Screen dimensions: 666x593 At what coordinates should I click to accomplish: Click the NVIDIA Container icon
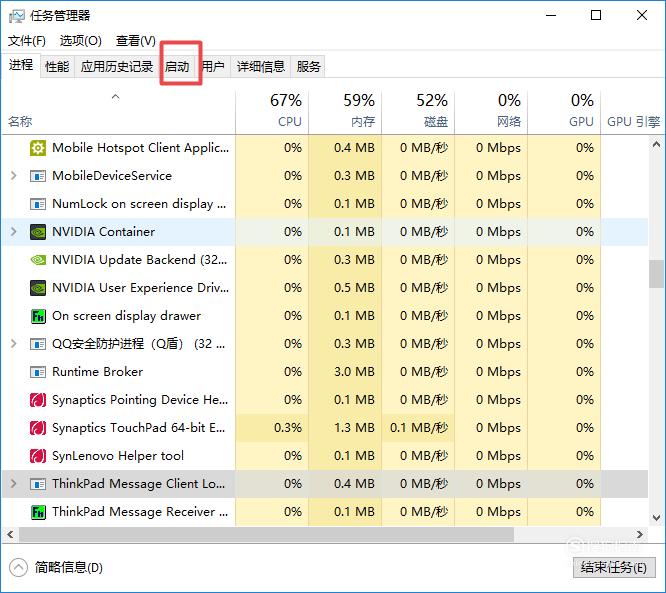(38, 232)
